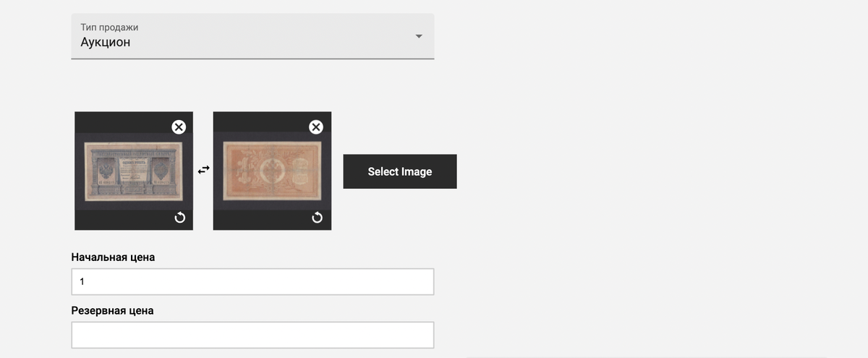This screenshot has width=868, height=358.
Task: Swap the two uploaded images
Action: tap(204, 169)
